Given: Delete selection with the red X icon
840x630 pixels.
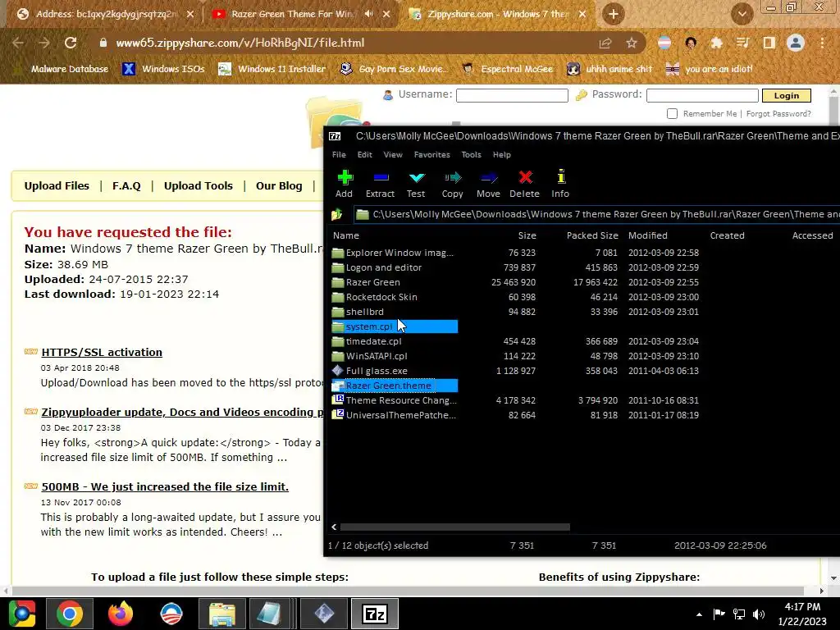Looking at the screenshot, I should pos(524,184).
